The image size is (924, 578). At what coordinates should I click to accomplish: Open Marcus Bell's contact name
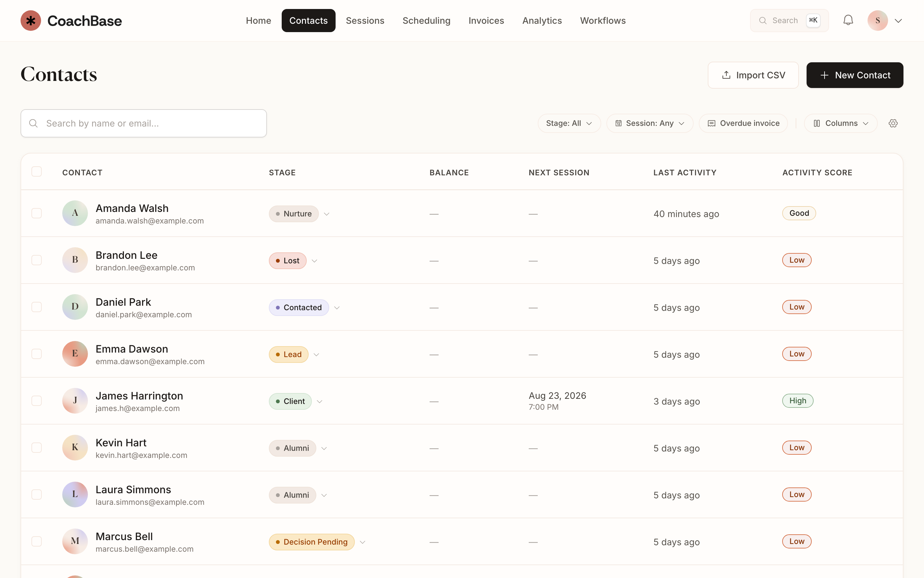click(124, 536)
